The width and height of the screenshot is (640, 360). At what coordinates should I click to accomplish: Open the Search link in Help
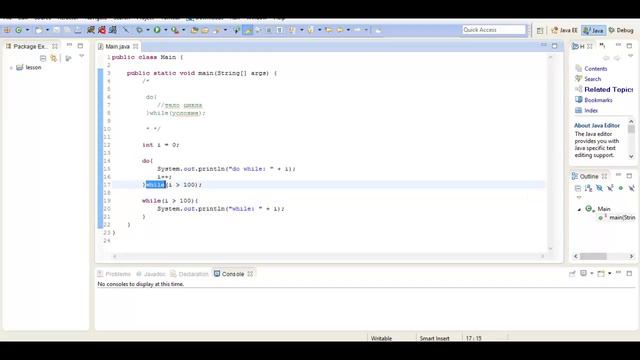click(592, 79)
